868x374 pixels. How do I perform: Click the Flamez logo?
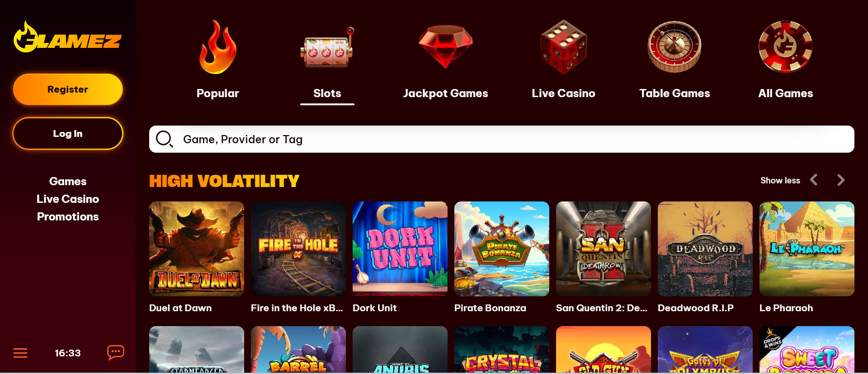[x=67, y=37]
